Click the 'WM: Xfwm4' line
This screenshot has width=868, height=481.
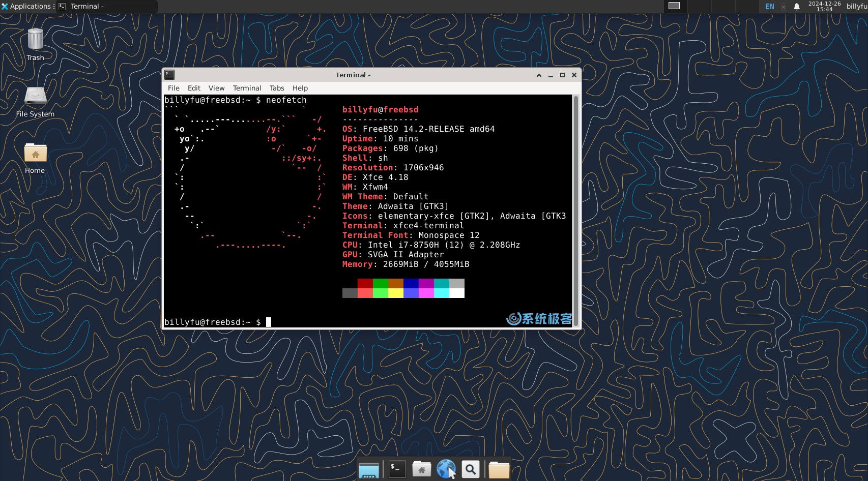point(365,187)
